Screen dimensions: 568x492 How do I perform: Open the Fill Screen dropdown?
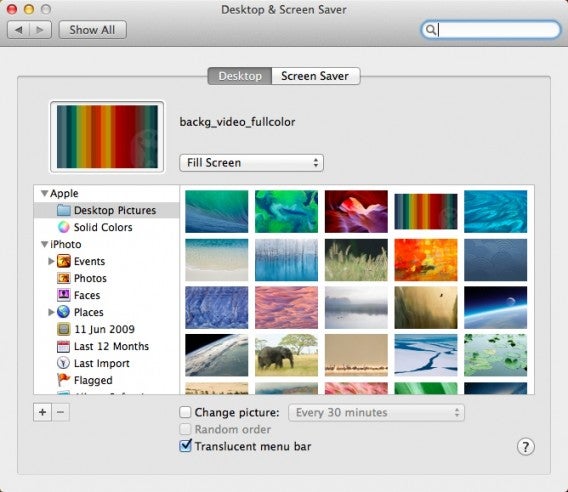point(251,163)
